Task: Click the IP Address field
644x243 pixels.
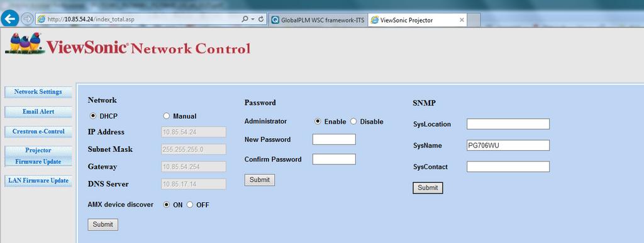Action: pos(194,132)
